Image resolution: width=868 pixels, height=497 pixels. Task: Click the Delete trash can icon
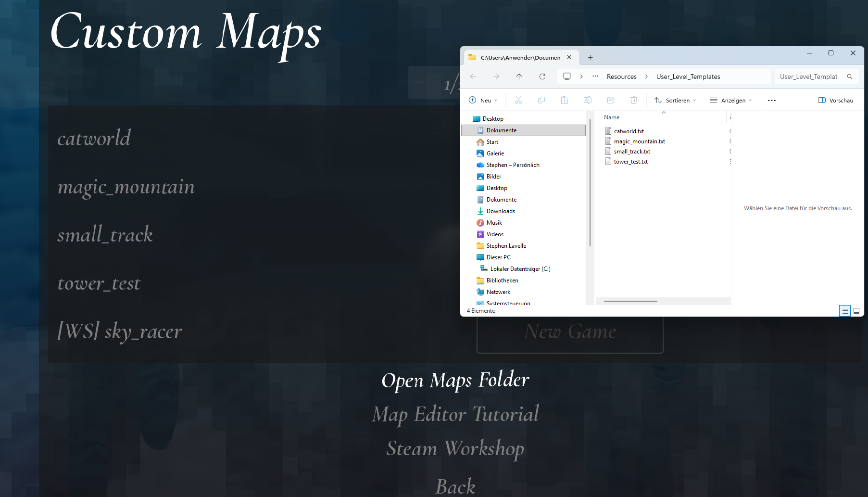tap(633, 100)
